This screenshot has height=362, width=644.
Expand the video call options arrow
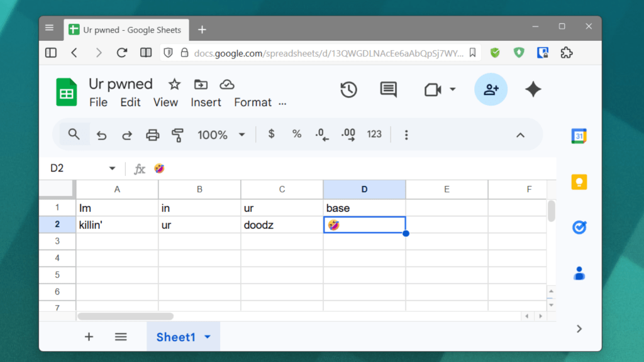[452, 90]
